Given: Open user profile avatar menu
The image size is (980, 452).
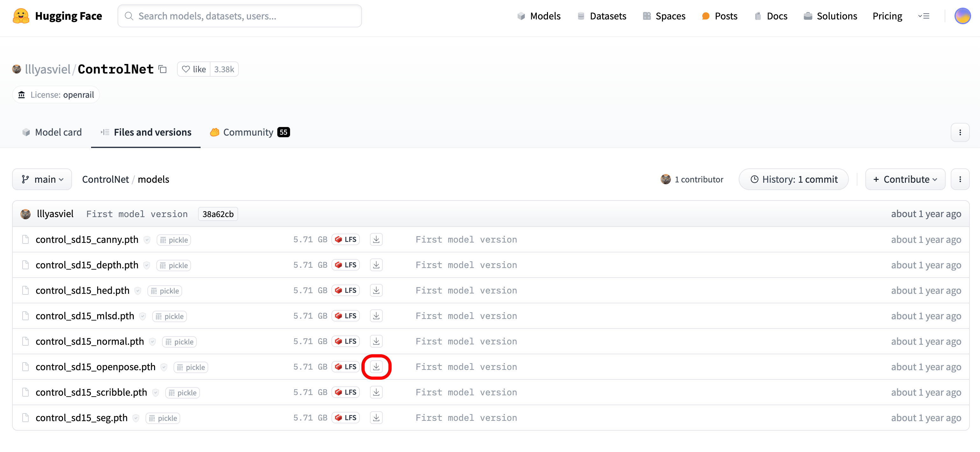Looking at the screenshot, I should point(962,16).
